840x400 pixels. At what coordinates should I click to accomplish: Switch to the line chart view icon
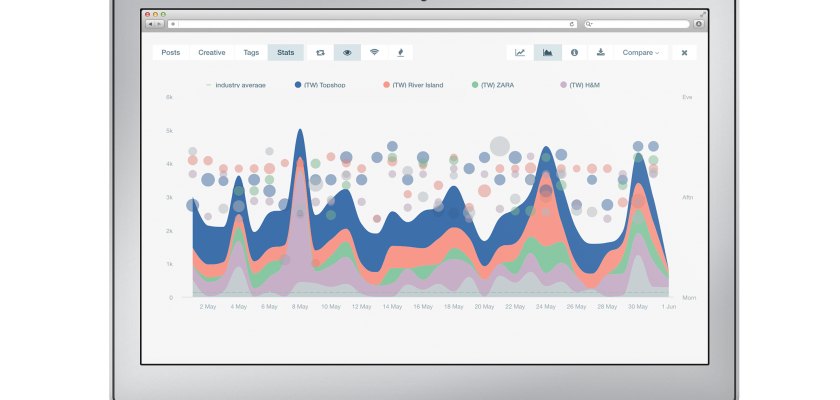pos(520,52)
